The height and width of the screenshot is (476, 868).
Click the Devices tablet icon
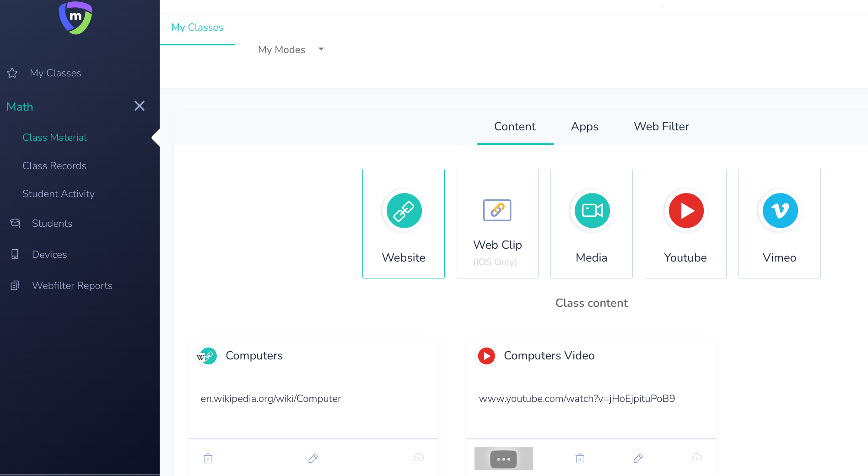pyautogui.click(x=15, y=254)
